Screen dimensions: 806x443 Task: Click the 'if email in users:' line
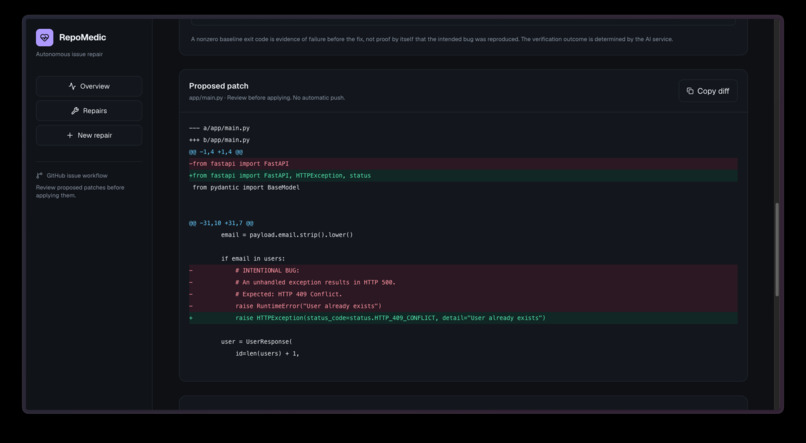pyautogui.click(x=253, y=259)
